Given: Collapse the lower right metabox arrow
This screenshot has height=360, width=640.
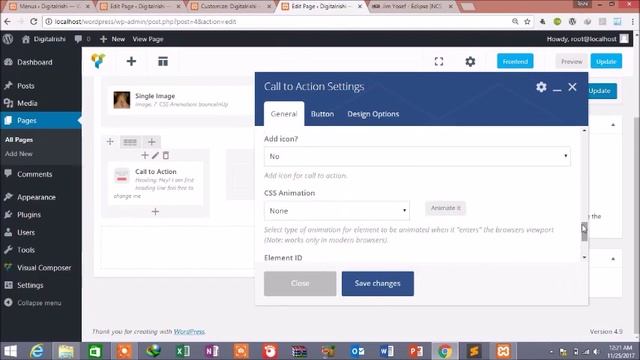Looking at the screenshot, I should coord(613,259).
